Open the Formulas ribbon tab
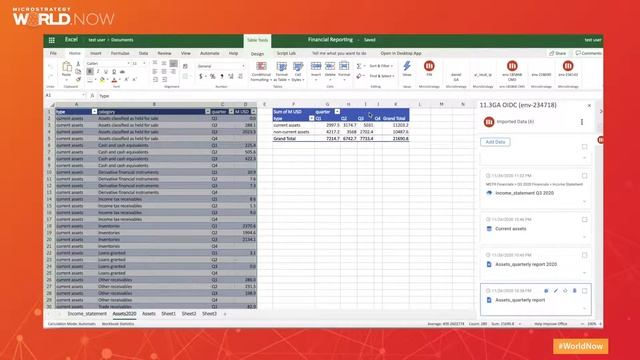 120,53
